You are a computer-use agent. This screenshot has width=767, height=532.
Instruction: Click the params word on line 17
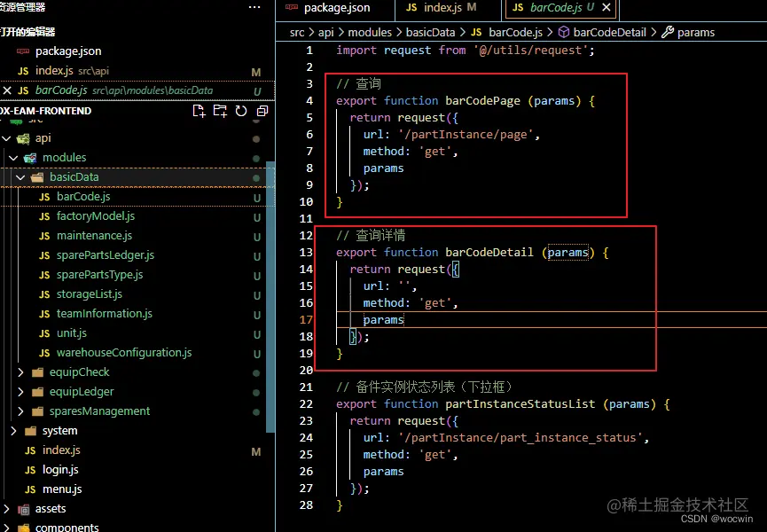383,320
